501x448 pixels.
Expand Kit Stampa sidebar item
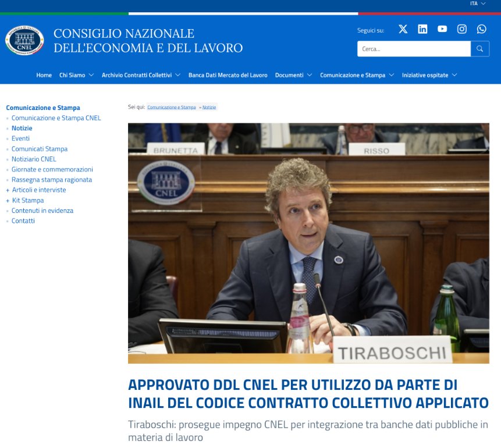tap(25, 200)
